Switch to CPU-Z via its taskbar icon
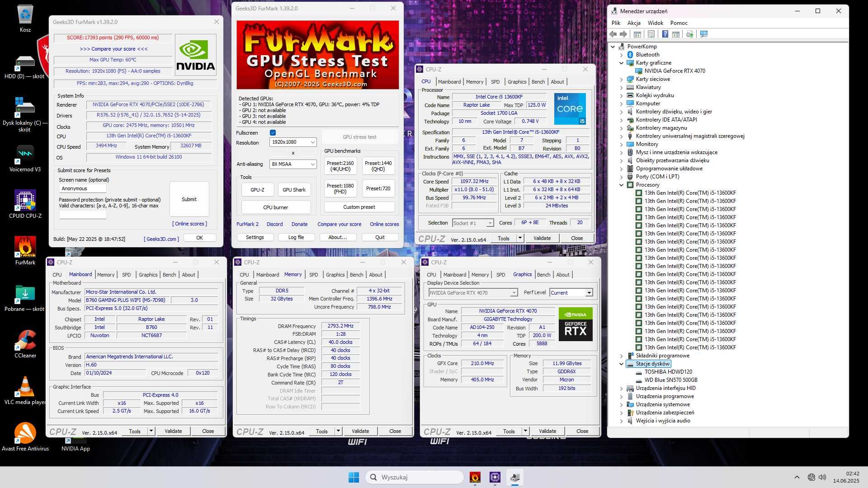 495,477
